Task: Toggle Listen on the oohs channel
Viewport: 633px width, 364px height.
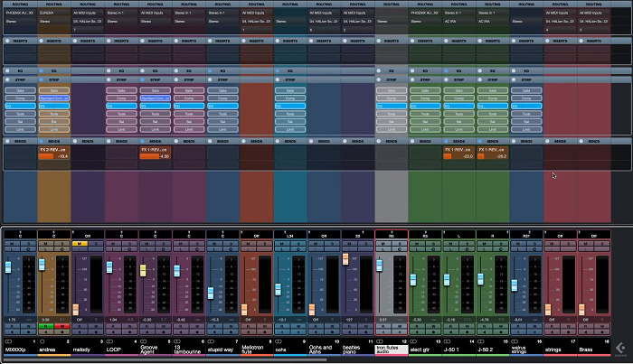Action: pos(282,249)
